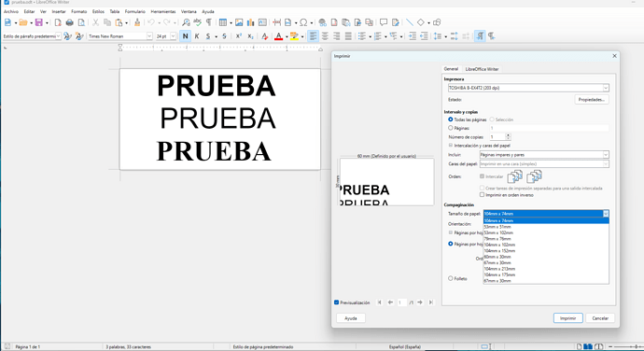644x351 pixels.
Task: Click the Subscript icon
Action: (250, 36)
